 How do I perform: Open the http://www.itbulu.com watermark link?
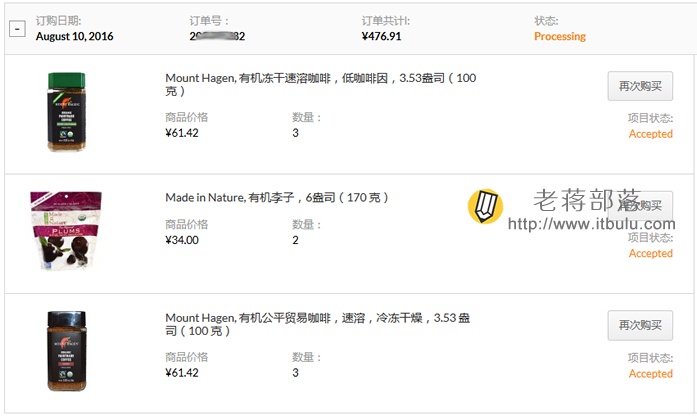pyautogui.click(x=592, y=224)
